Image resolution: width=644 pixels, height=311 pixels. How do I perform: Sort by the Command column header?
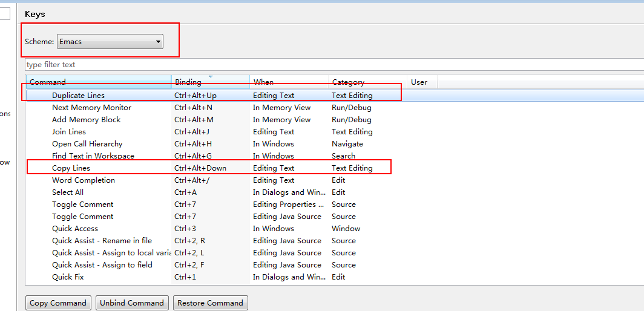coord(97,82)
